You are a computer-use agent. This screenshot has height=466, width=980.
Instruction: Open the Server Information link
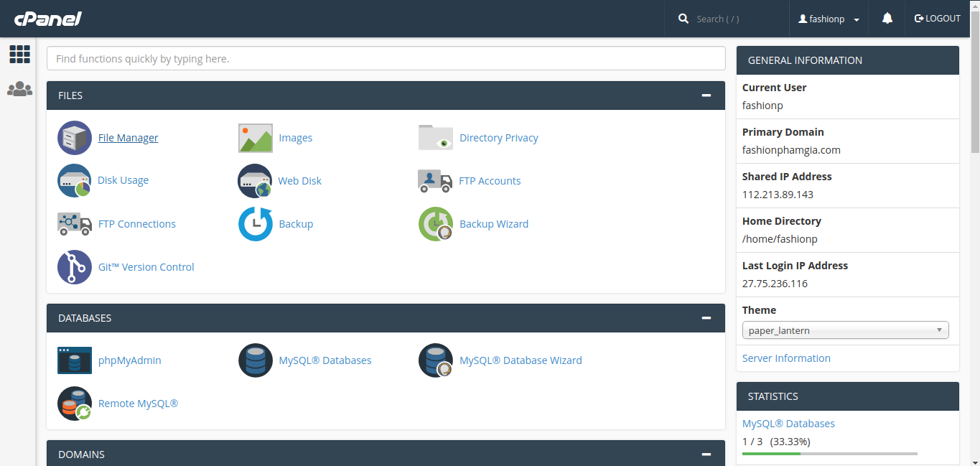[786, 358]
